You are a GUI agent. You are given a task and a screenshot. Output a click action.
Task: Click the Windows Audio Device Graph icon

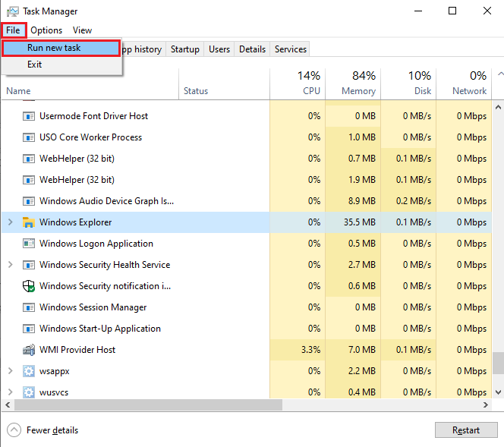click(29, 201)
